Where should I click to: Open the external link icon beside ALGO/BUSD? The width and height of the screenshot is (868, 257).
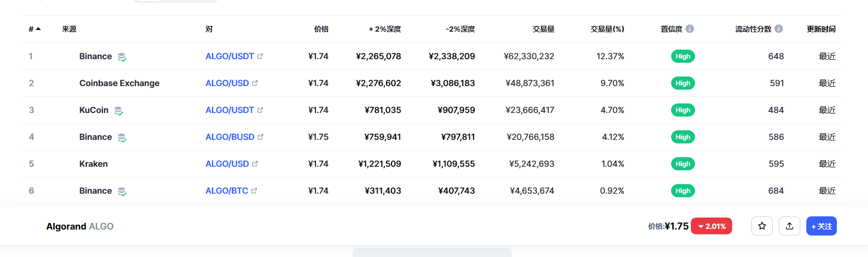(x=260, y=137)
